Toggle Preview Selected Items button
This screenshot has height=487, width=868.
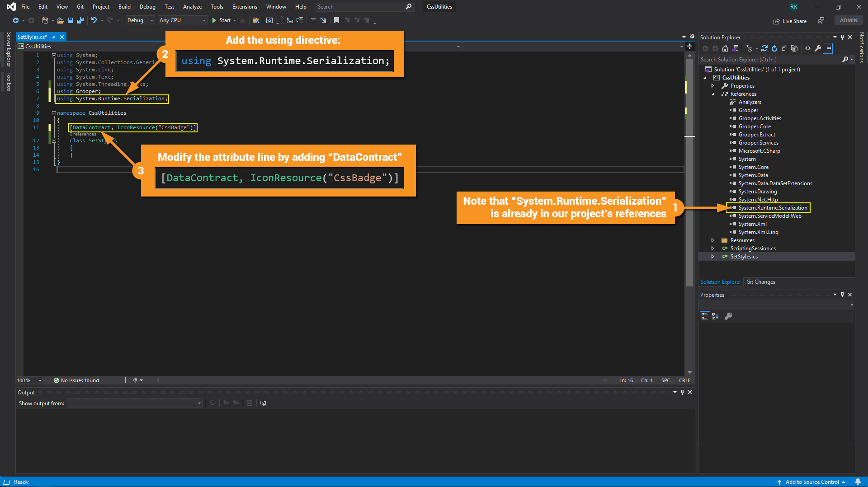(x=828, y=48)
